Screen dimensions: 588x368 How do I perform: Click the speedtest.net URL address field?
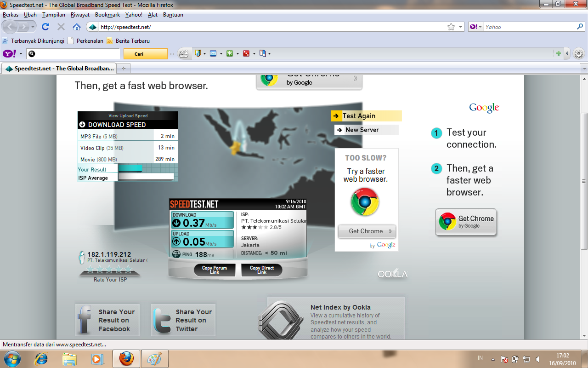pos(271,27)
